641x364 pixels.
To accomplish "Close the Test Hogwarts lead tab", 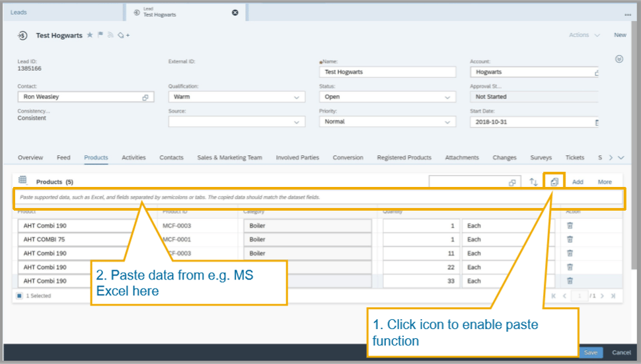I will point(235,13).
